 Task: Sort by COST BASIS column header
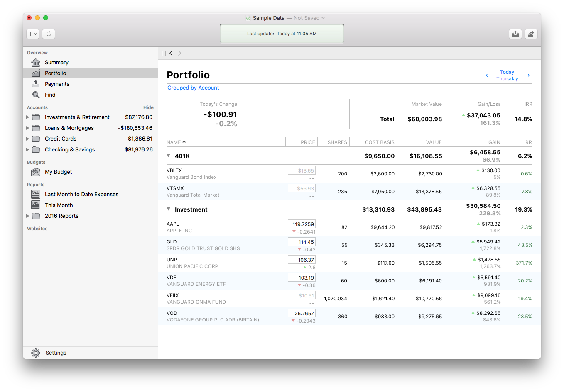click(x=380, y=142)
